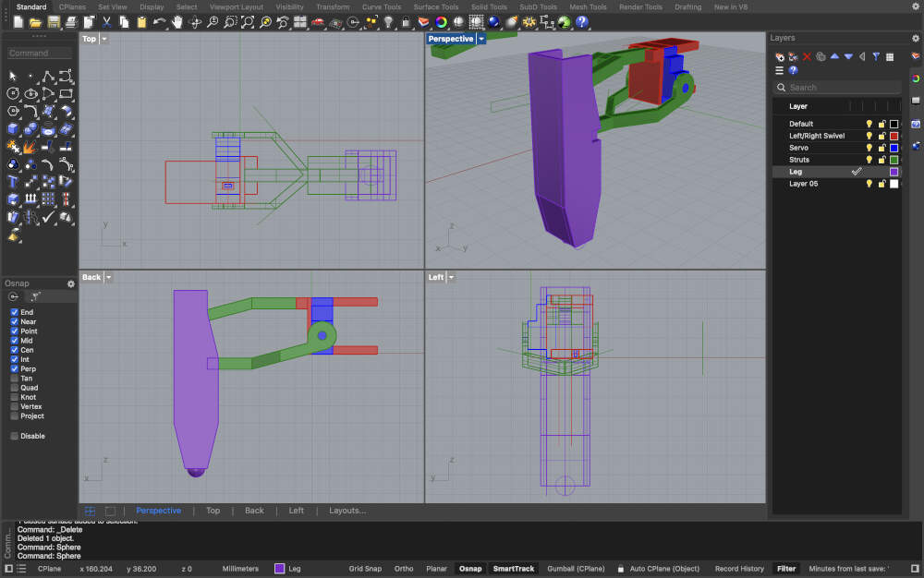Screen dimensions: 924x578
Task: Click the Undo arrow icon
Action: click(x=159, y=22)
